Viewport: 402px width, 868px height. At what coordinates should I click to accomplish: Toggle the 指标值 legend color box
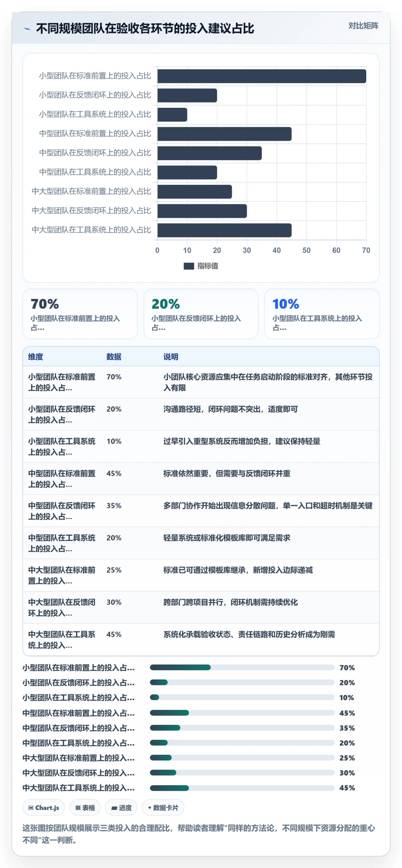pyautogui.click(x=189, y=266)
